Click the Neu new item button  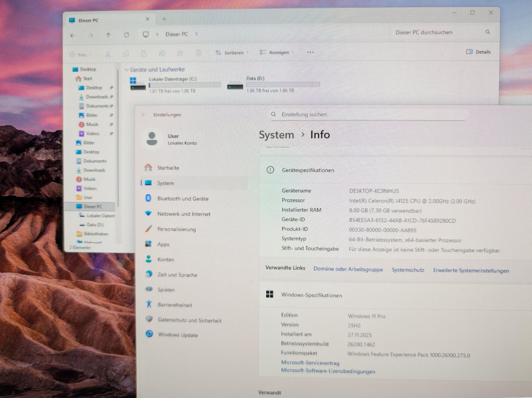point(80,55)
